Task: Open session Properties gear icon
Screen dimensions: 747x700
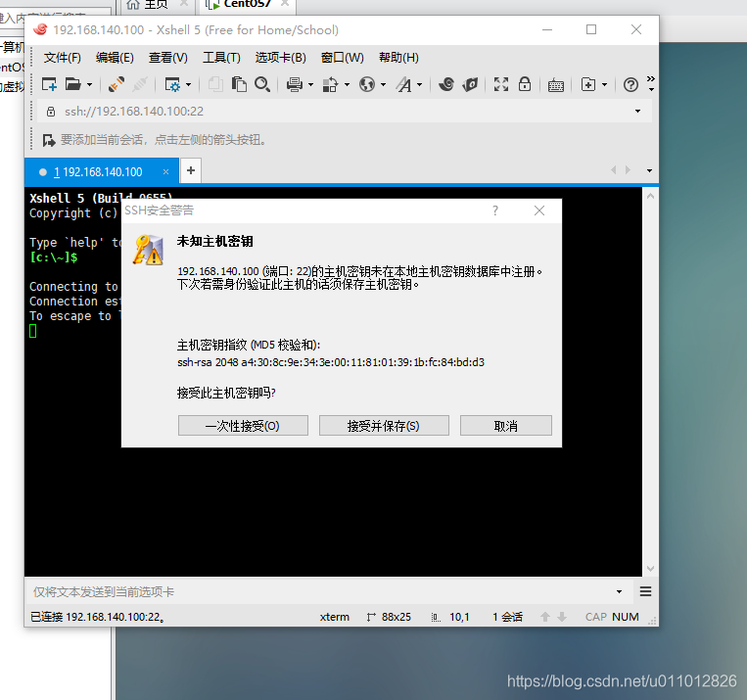Action: (x=172, y=84)
